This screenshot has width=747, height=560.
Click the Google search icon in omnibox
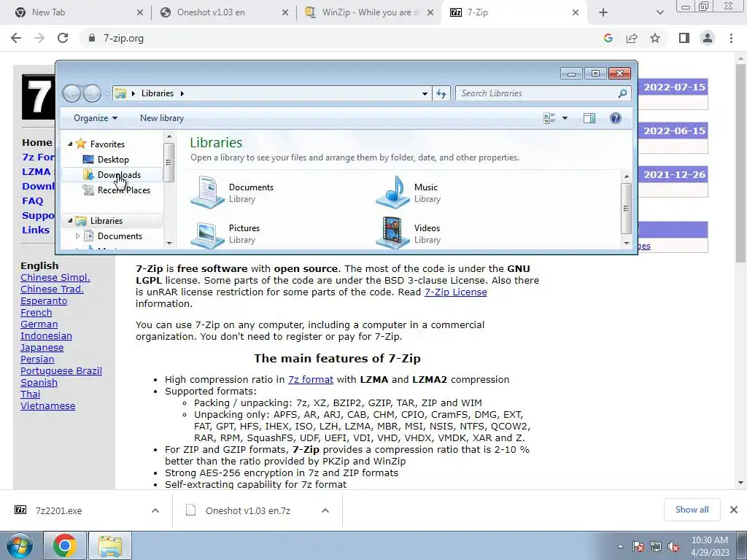[x=608, y=38]
